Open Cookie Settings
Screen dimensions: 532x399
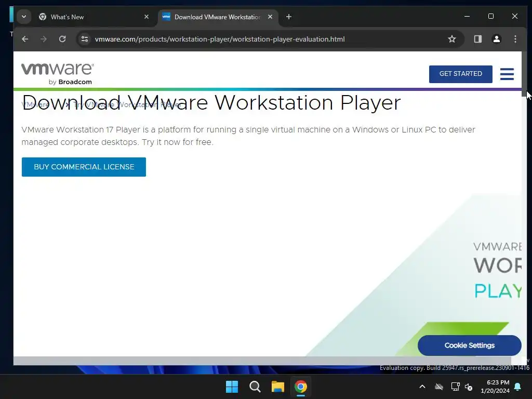469,345
